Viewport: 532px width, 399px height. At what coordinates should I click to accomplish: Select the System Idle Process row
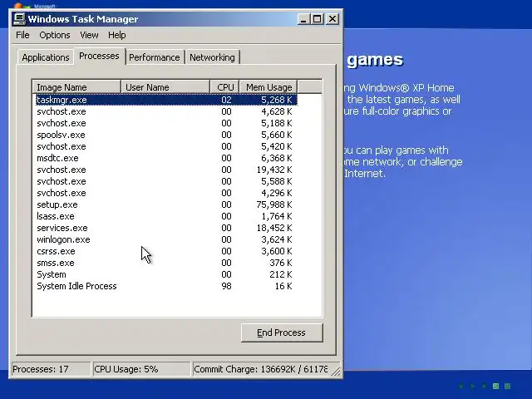click(x=166, y=286)
